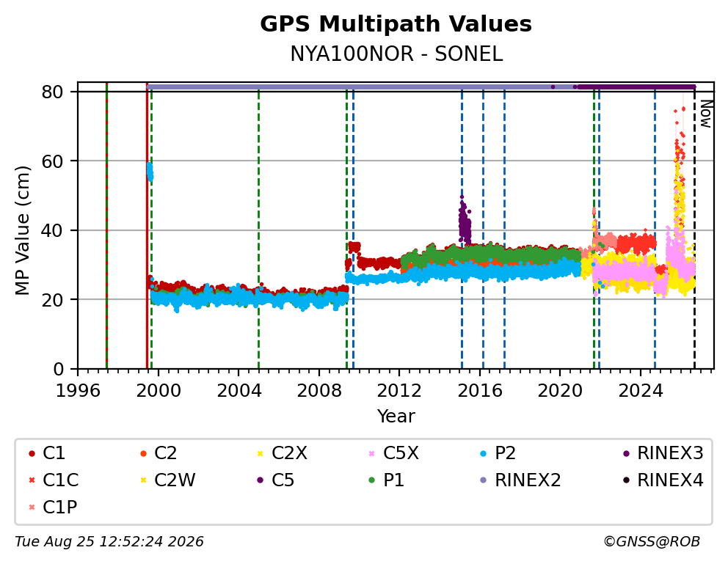Click the RINEX2 lavender legend marker
This screenshot has height=564, width=728.
[484, 480]
